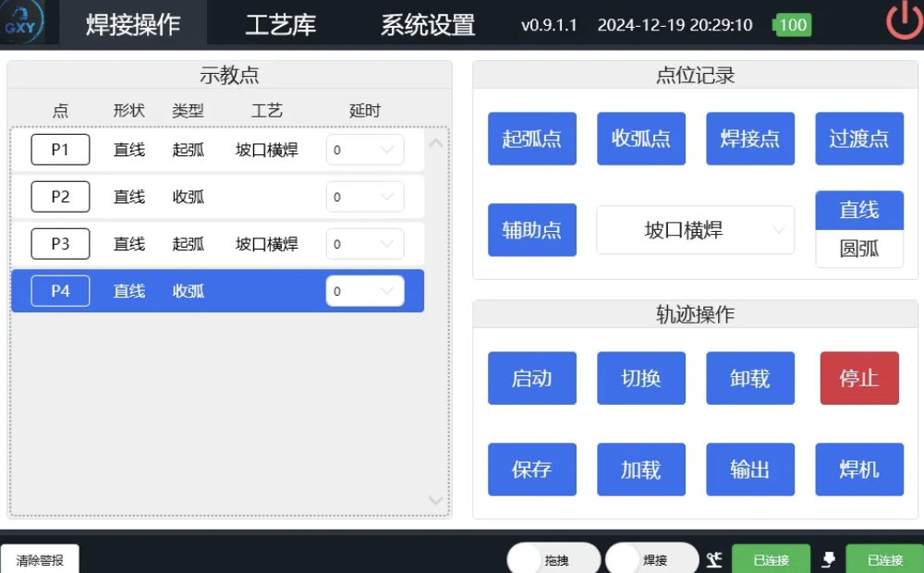Click the welder torch status icon

pyautogui.click(x=829, y=559)
